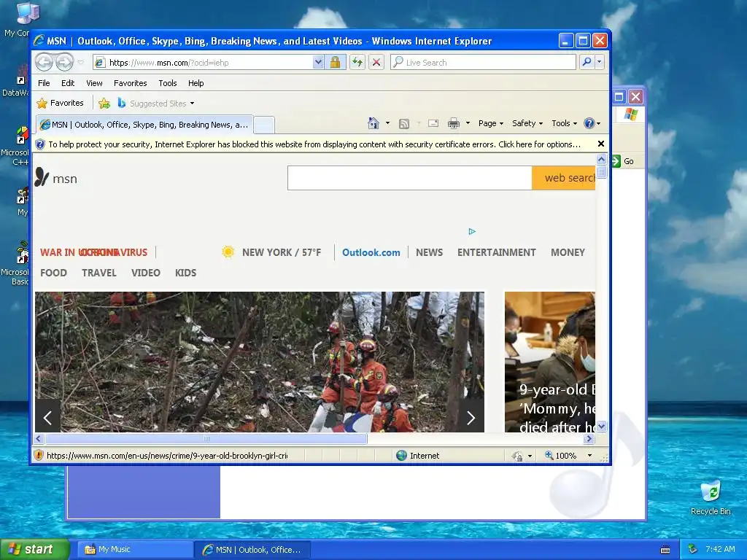The height and width of the screenshot is (560, 747).
Task: Click the Favorites star button
Action: (60, 103)
